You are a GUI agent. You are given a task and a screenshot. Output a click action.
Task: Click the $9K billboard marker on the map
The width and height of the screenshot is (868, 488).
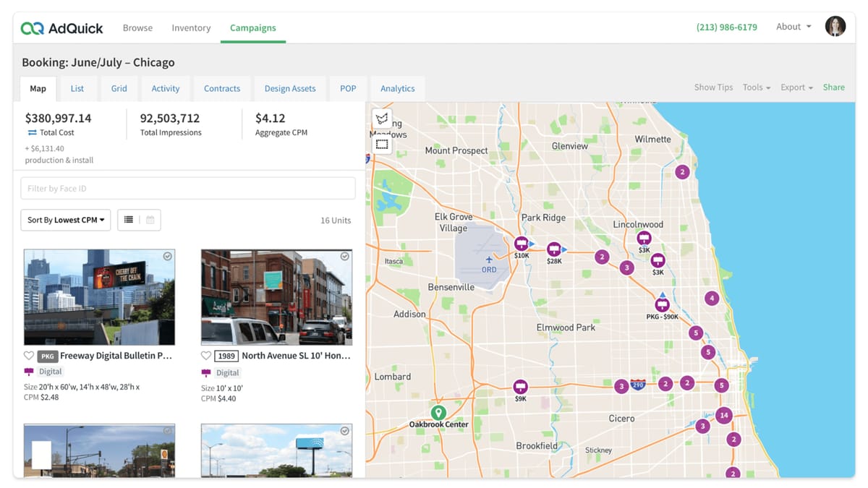pos(520,387)
